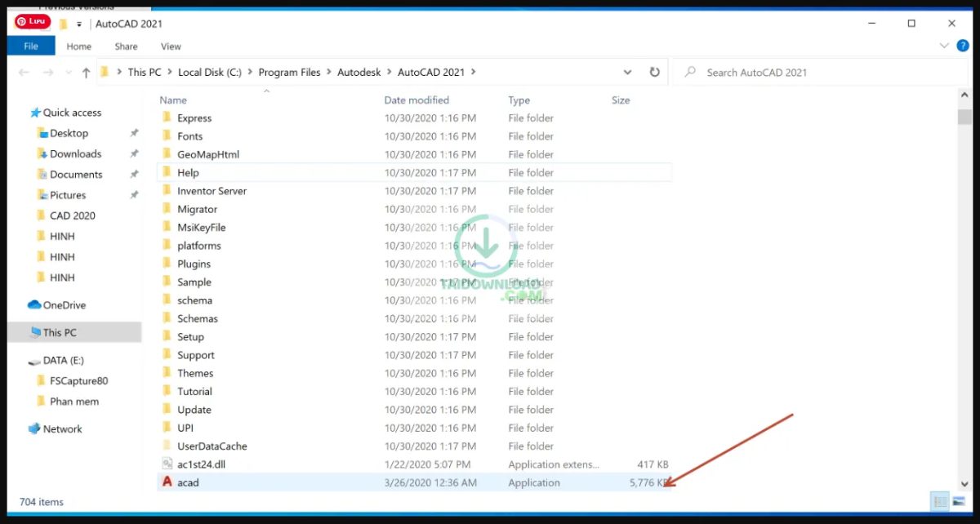Go forward in folder history
Image resolution: width=980 pixels, height=524 pixels.
(47, 72)
